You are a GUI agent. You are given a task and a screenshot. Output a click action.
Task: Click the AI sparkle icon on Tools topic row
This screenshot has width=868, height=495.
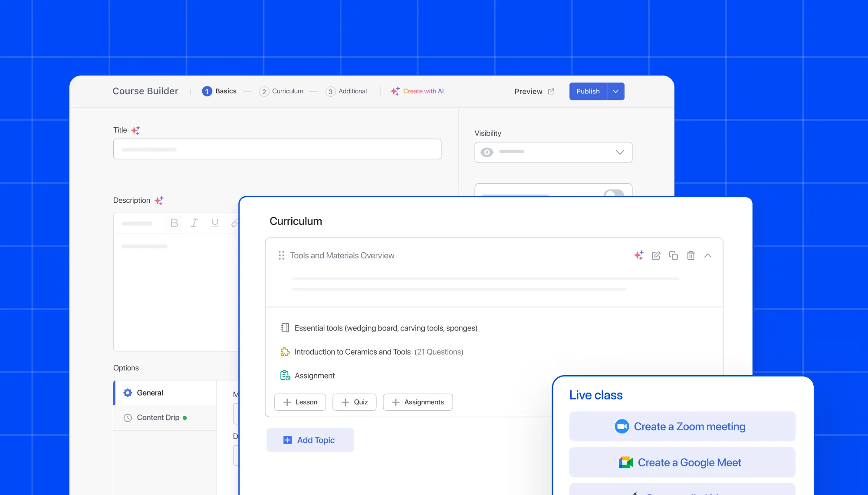pyautogui.click(x=638, y=255)
